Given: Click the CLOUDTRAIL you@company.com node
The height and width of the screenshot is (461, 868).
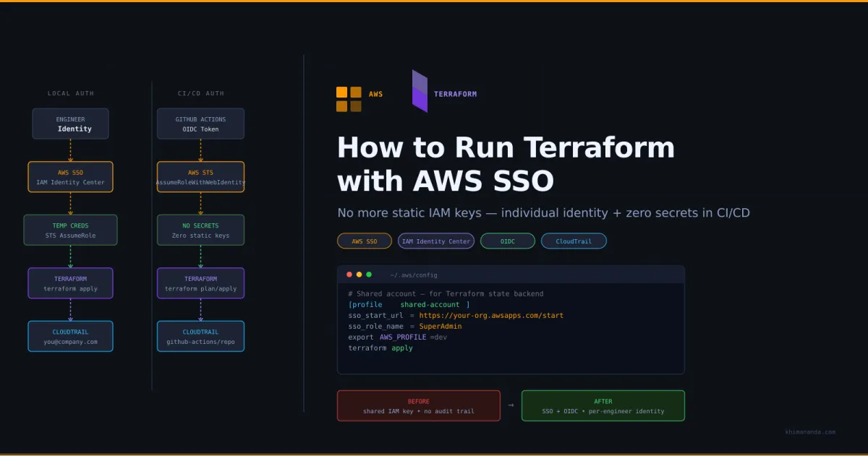Looking at the screenshot, I should [70, 336].
